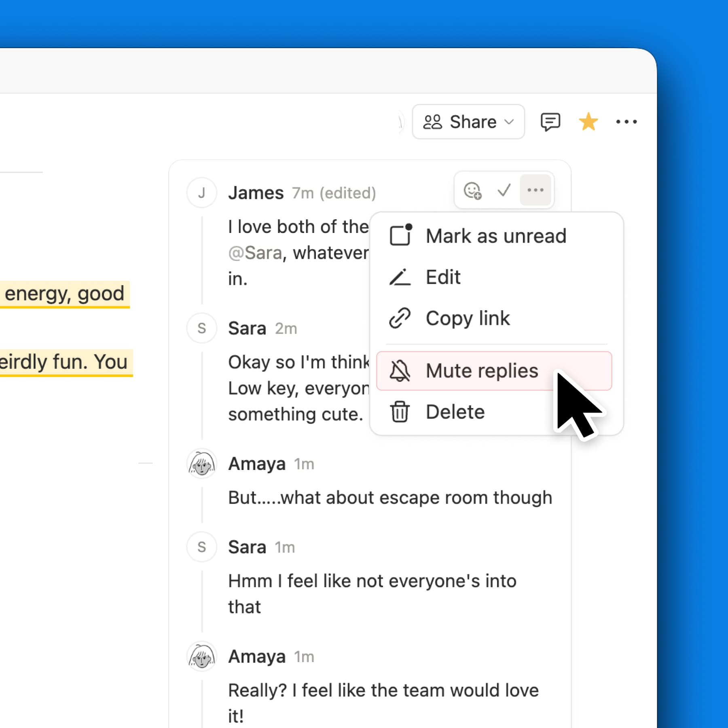Viewport: 728px width, 728px height.
Task: Click the first Sara avatar, posted 2m ago
Action: [x=202, y=328]
